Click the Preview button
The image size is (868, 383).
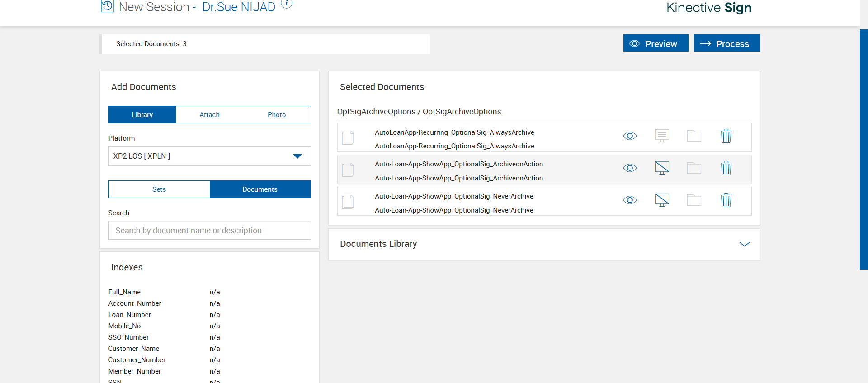click(656, 43)
